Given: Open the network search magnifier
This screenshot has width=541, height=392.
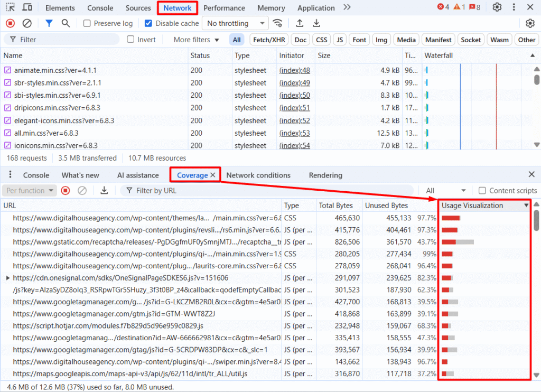Looking at the screenshot, I should 66,23.
